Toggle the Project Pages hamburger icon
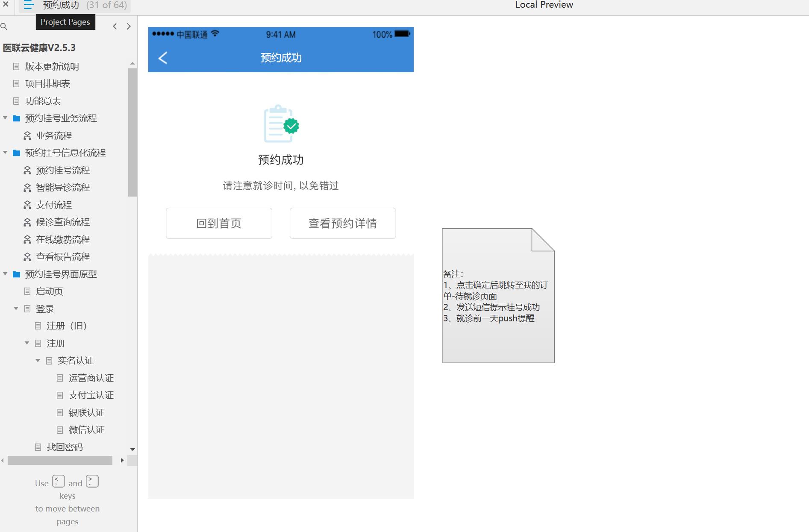Image resolution: width=809 pixels, height=532 pixels. pos(29,5)
